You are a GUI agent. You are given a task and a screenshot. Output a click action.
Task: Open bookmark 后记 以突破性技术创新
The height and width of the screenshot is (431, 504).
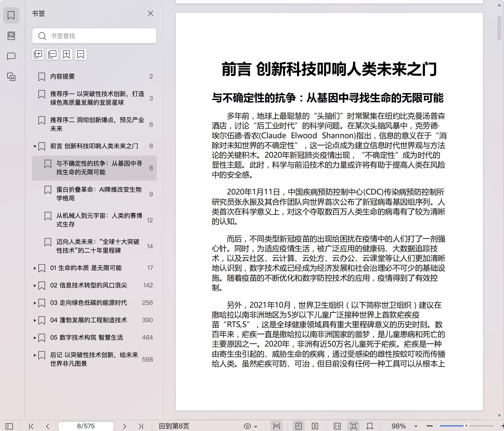point(94,359)
